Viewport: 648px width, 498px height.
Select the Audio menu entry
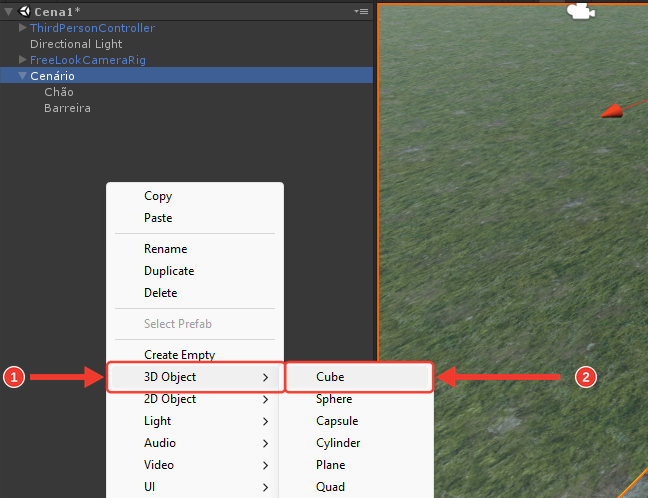click(195, 443)
